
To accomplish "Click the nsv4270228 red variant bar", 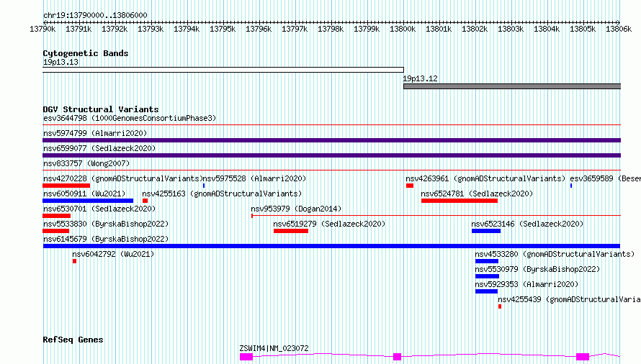I will pyautogui.click(x=66, y=186).
